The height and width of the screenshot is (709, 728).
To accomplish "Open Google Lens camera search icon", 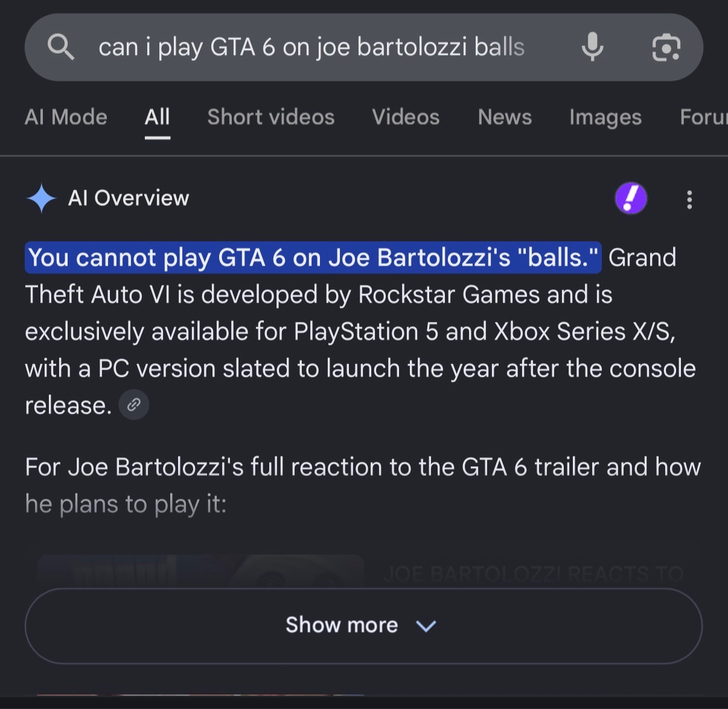I will (x=666, y=47).
